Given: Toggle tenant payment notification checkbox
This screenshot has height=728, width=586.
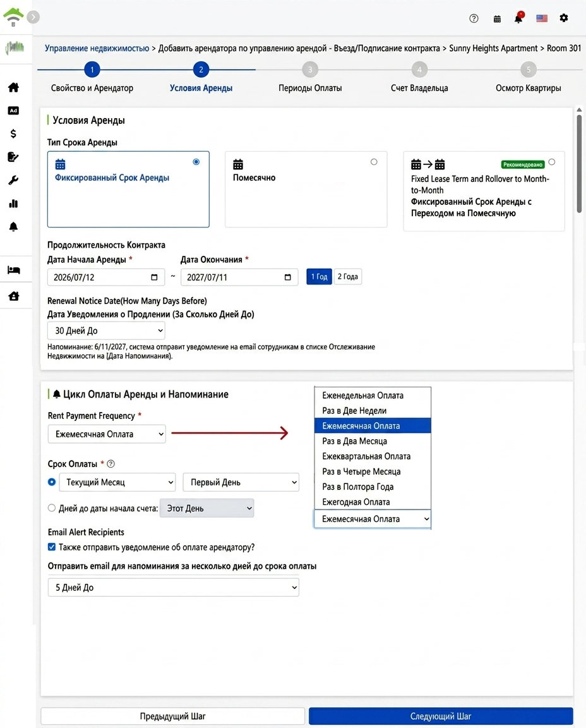Looking at the screenshot, I should 52,547.
